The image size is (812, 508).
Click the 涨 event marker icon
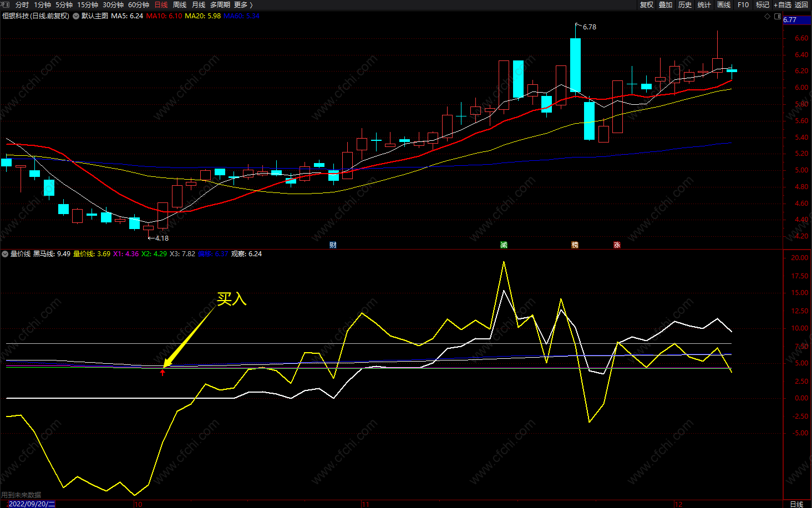tap(617, 245)
